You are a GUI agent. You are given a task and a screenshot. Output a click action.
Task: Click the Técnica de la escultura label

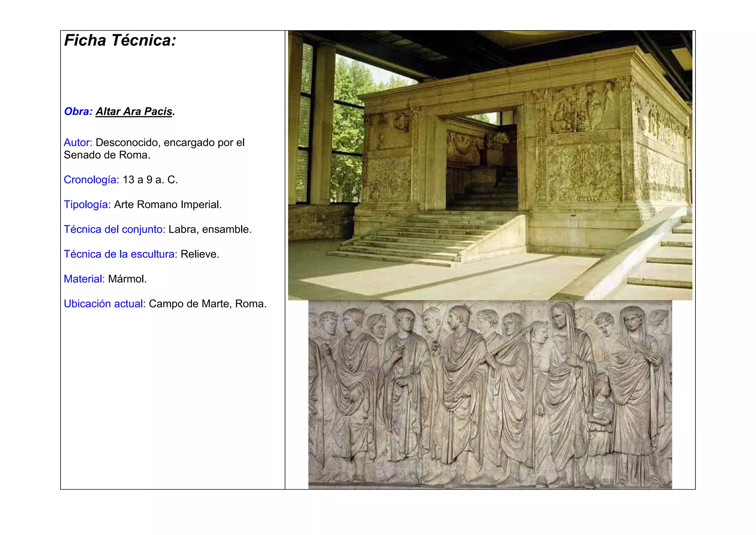120,254
